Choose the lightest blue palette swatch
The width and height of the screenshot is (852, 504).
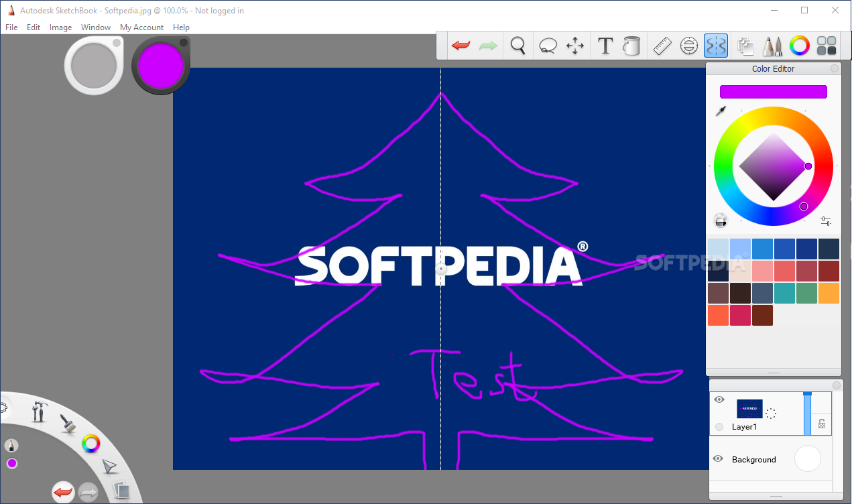(718, 249)
